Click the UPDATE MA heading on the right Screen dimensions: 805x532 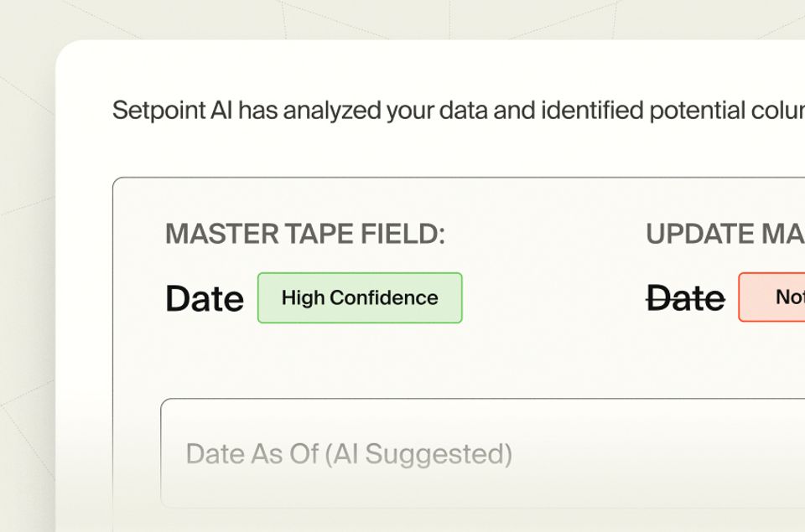pos(725,234)
